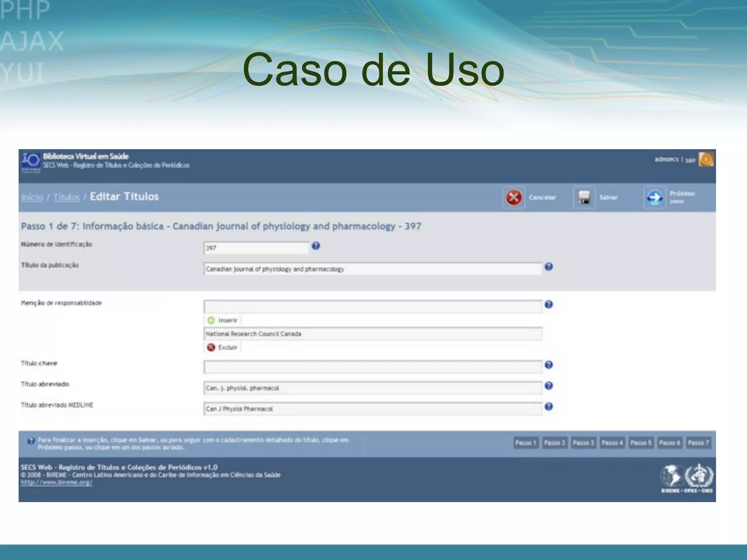Click the Caso de Uso slide title
This screenshot has width=747, height=560.
[x=373, y=70]
